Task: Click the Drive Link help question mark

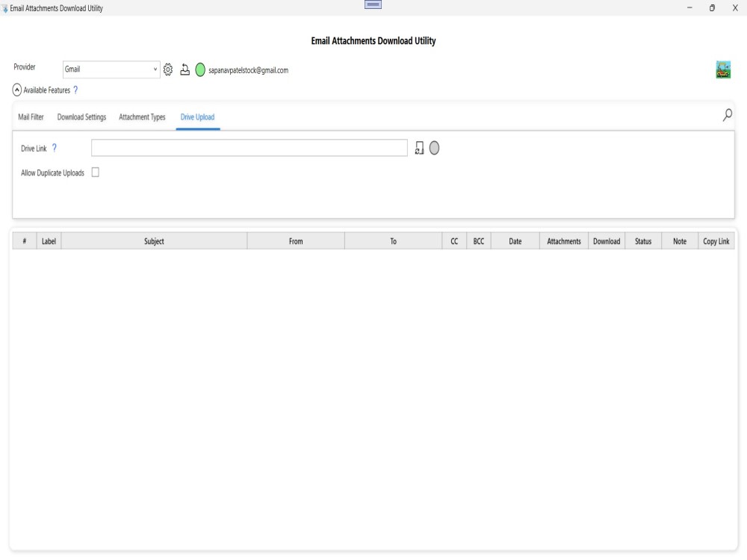Action: (x=55, y=148)
